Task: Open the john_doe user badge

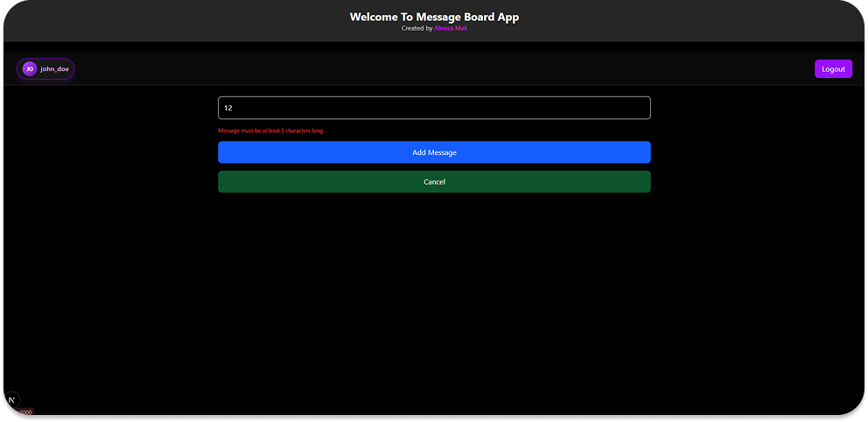Action: [x=45, y=69]
